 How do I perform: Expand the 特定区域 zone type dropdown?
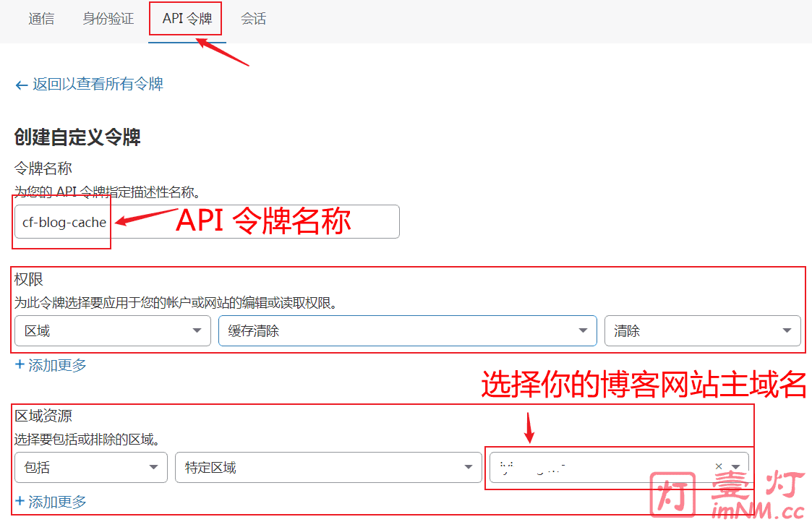[328, 468]
